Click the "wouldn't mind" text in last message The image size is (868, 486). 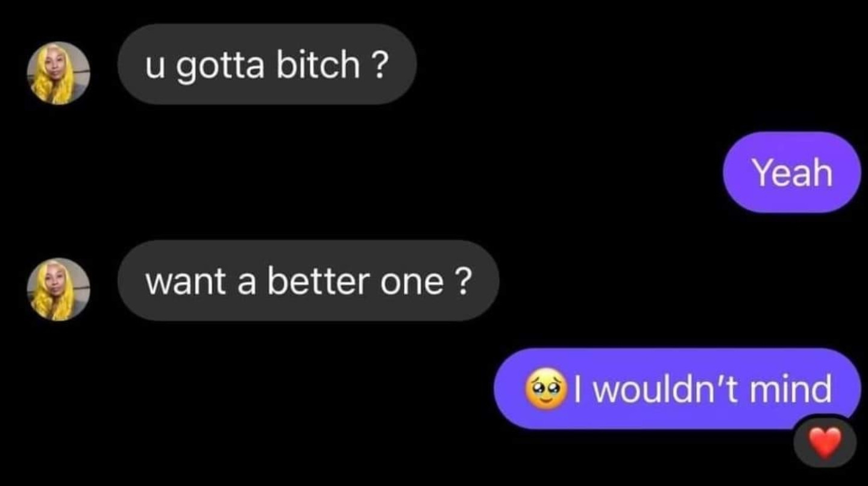coord(711,389)
